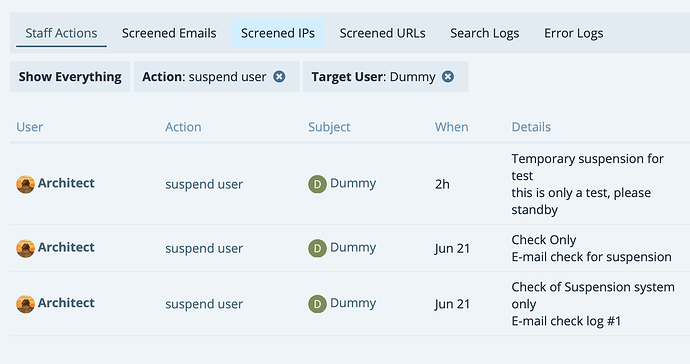Select 'Jun 21' in the 'E-mail check log #1' row
The image size is (690, 364).
pyautogui.click(x=452, y=304)
